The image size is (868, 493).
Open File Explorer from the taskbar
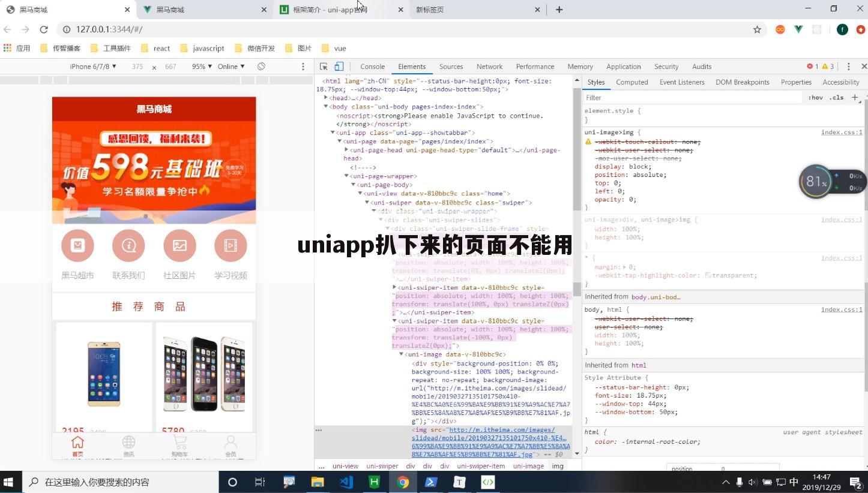pos(318,482)
